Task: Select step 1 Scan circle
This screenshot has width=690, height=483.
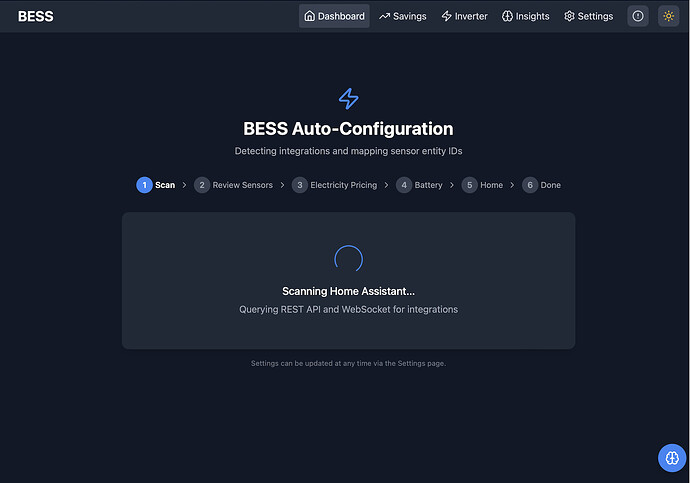Action: (144, 185)
